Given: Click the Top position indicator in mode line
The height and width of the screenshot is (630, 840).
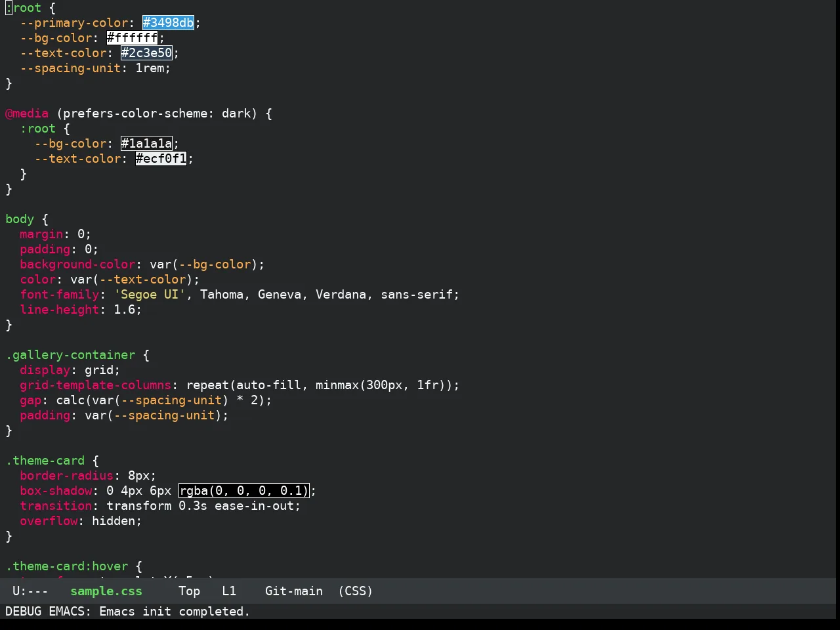Looking at the screenshot, I should (x=190, y=591).
